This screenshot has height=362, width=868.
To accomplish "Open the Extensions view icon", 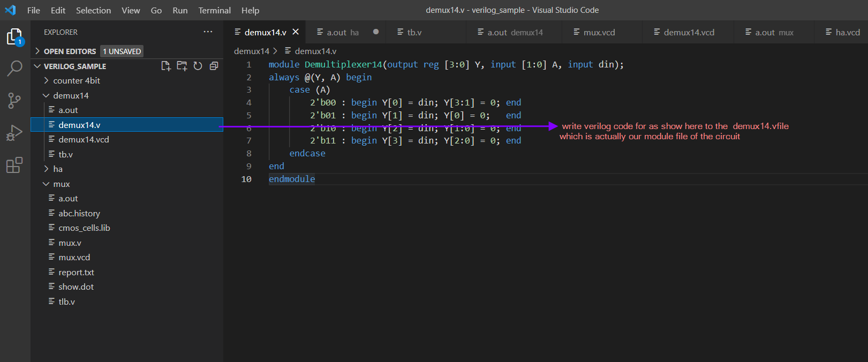I will coord(14,165).
